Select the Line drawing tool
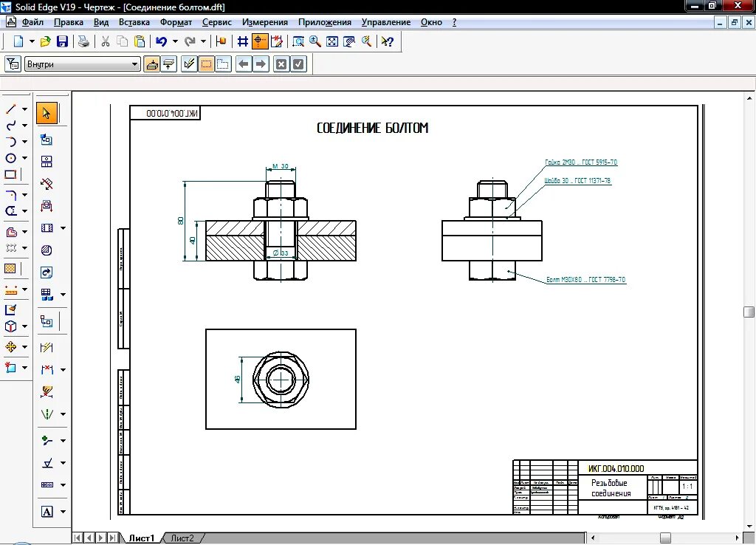The image size is (756, 545). pos(11,109)
